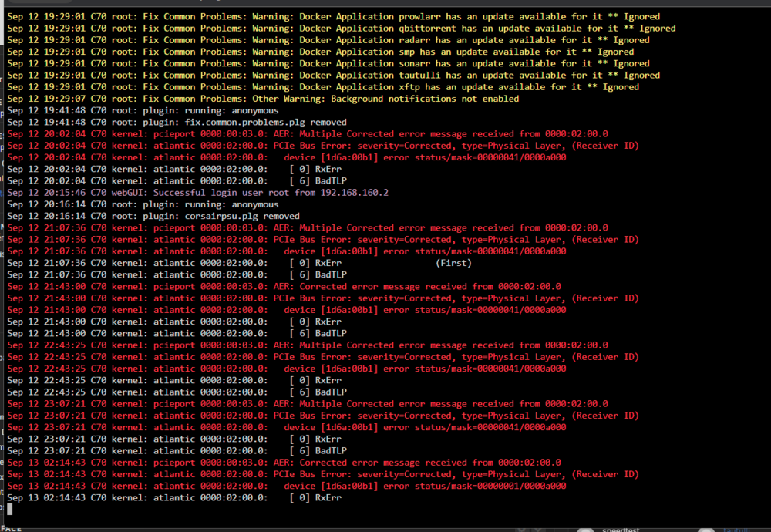Click the status/mask=00000001/0000a000 device line

pos(287,487)
